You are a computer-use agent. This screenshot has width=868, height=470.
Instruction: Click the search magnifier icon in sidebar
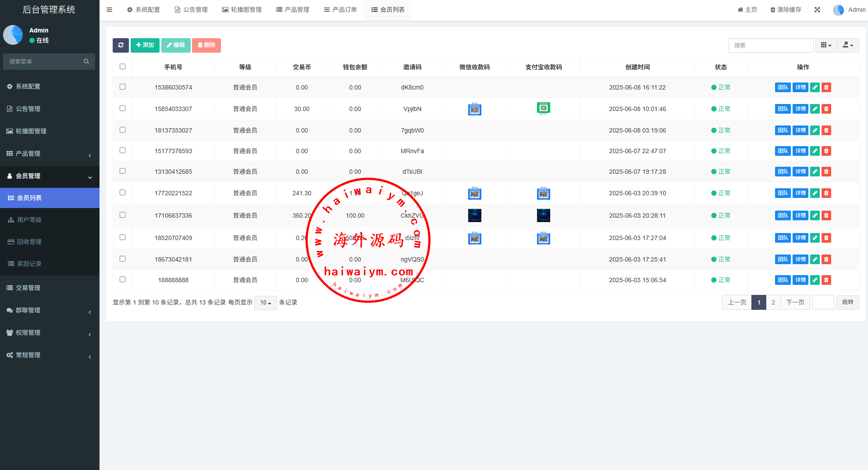[x=86, y=61]
